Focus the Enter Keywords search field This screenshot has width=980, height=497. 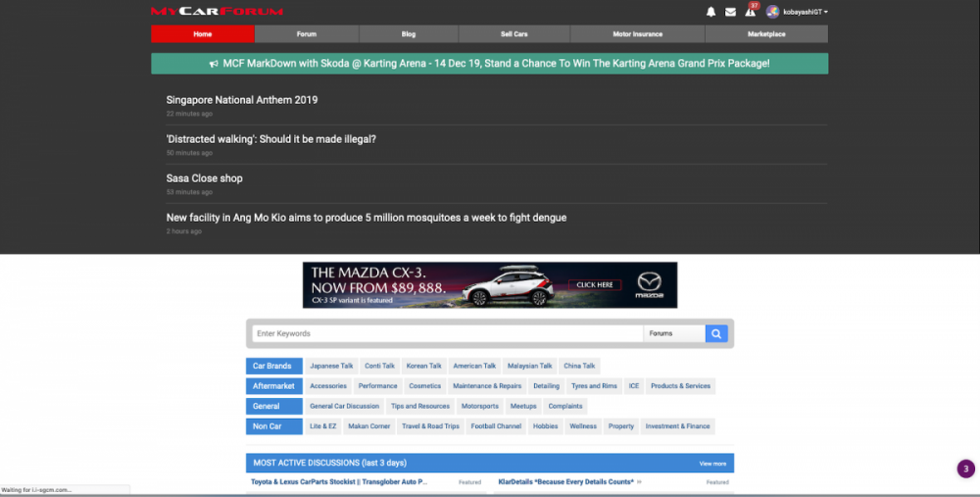pos(447,333)
